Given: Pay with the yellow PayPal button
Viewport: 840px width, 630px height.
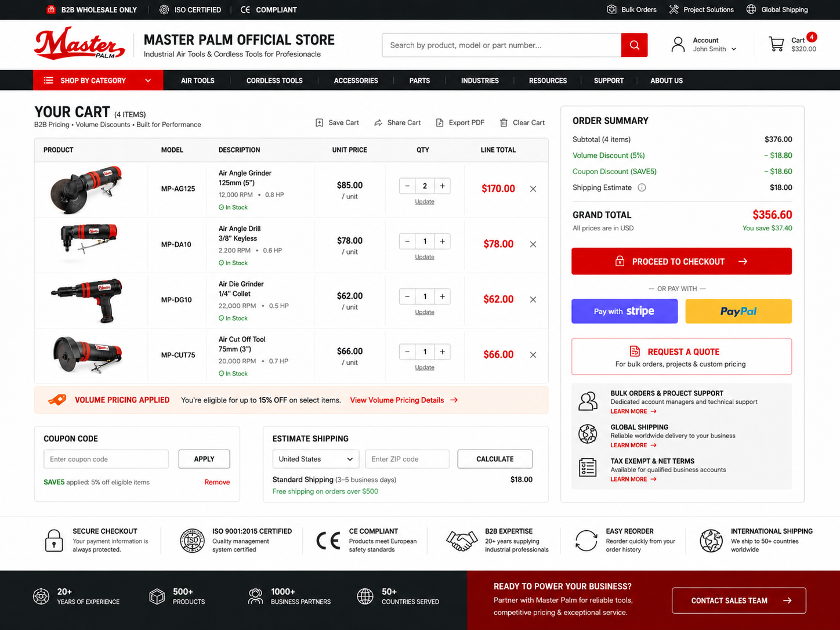Looking at the screenshot, I should [x=738, y=312].
